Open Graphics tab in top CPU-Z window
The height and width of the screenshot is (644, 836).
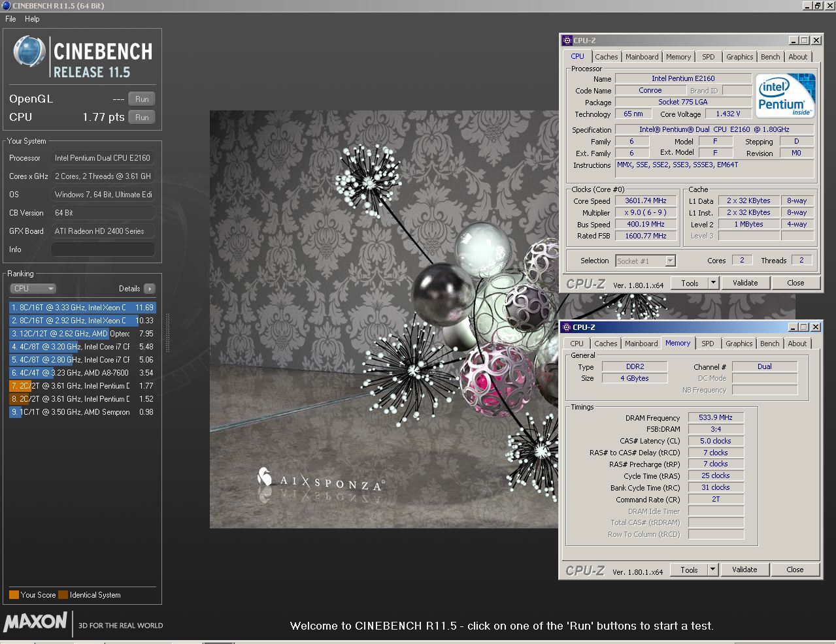[739, 57]
